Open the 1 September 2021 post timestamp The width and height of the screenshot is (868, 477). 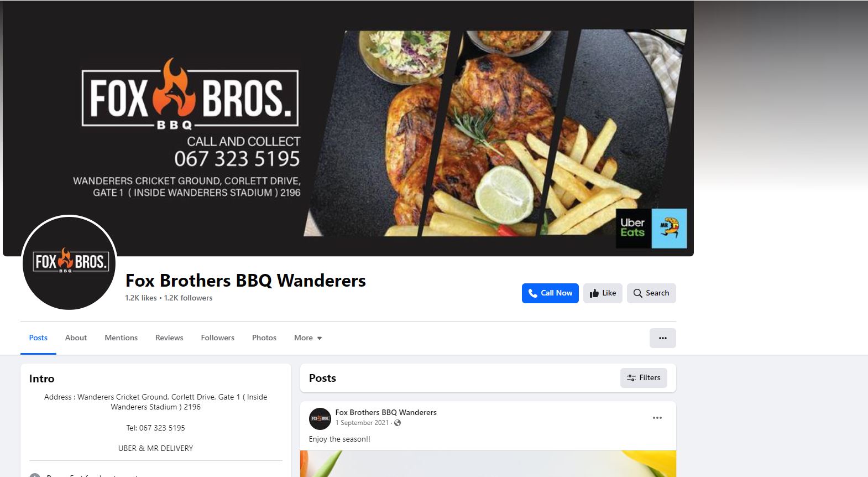362,423
